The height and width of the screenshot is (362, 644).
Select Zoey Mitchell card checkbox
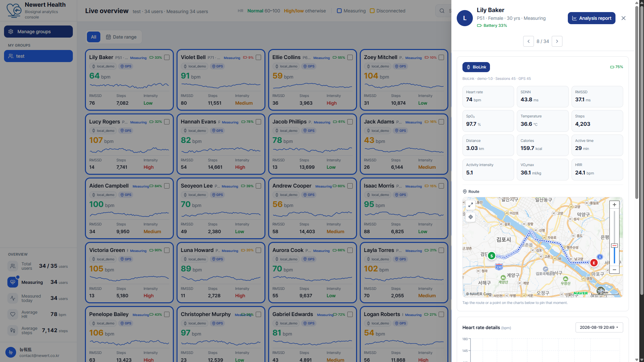pyautogui.click(x=441, y=58)
